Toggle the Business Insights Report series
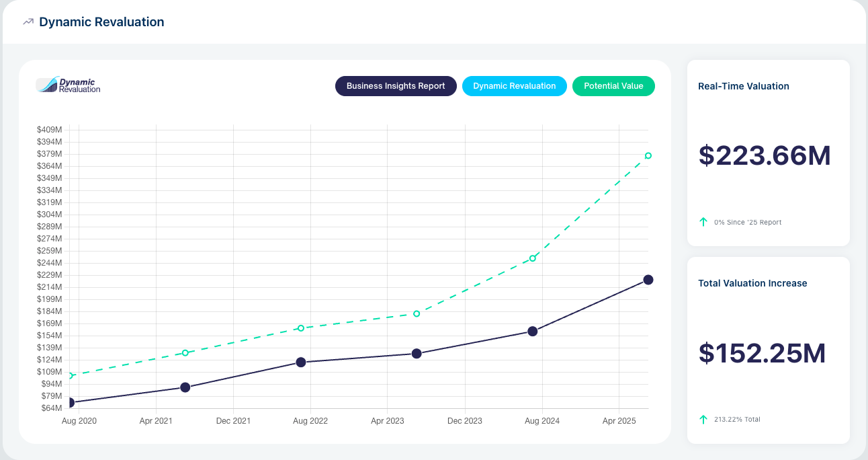 coord(396,86)
